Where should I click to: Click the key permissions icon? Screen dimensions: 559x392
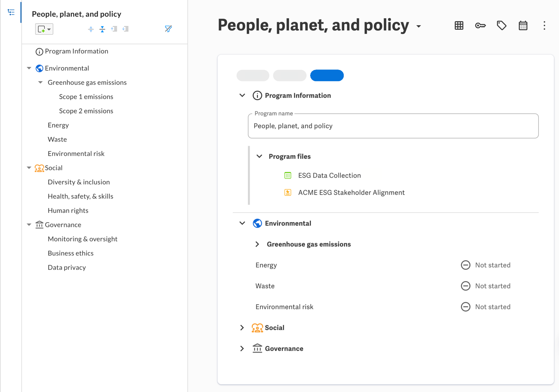[480, 26]
